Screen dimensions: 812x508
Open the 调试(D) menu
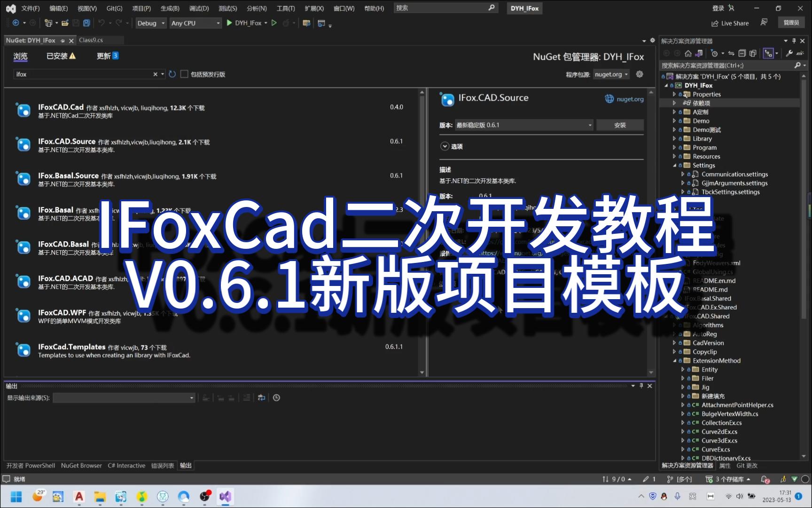[199, 8]
